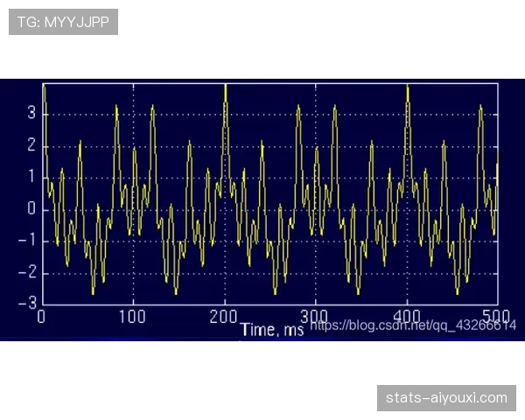Image resolution: width=525 pixels, height=420 pixels.
Task: Click the 200 tick on time axis
Action: pyautogui.click(x=225, y=315)
